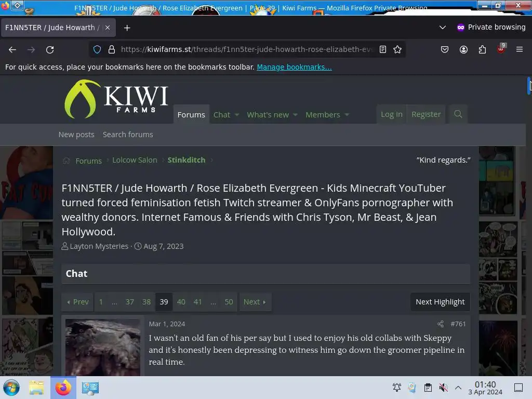
Task: Jump to page 1 of the thread
Action: [x=101, y=302]
